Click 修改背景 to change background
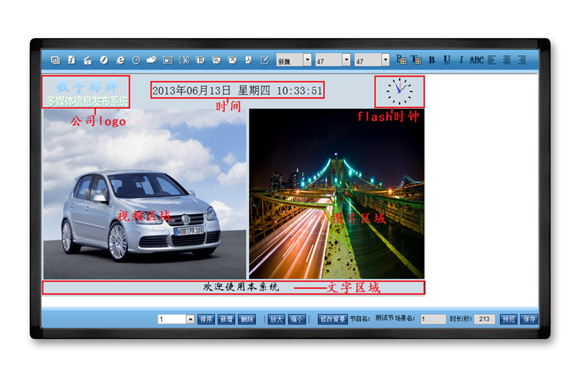This screenshot has height=383, width=588. click(x=333, y=319)
